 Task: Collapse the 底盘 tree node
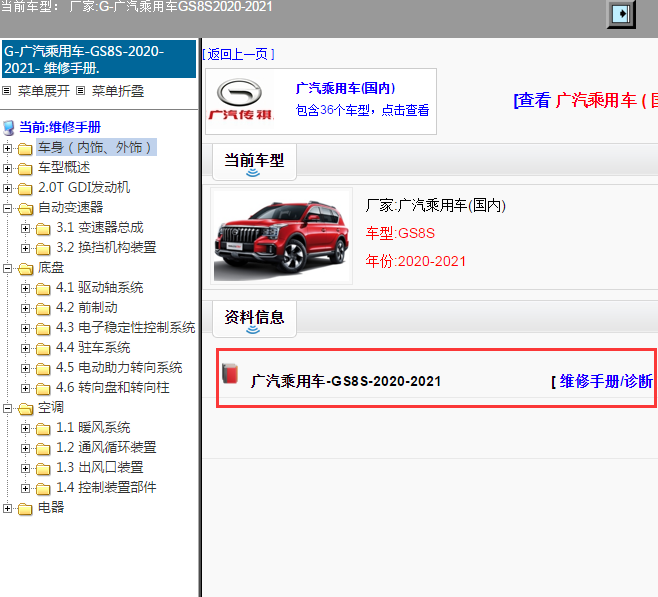pos(7,269)
